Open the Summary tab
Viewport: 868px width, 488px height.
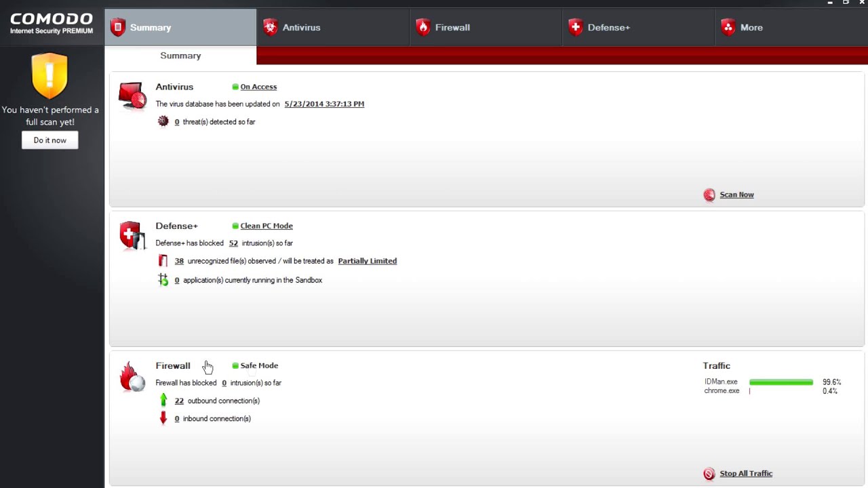pos(180,27)
